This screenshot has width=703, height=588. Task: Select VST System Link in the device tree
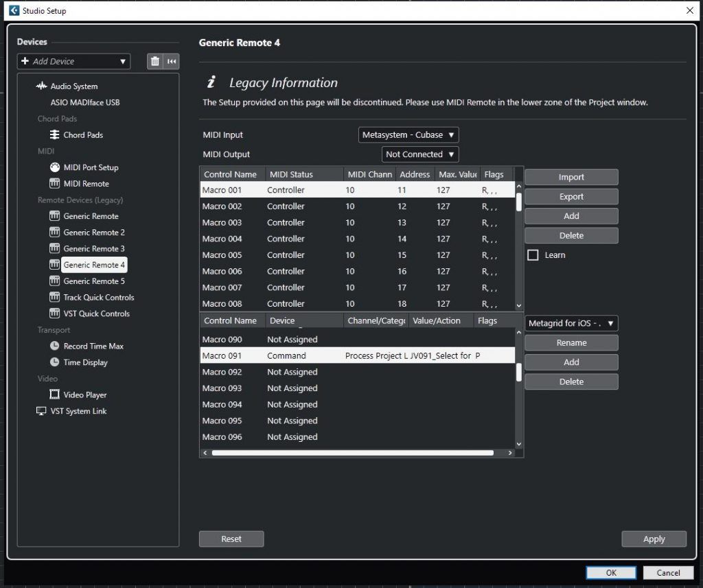coord(78,411)
